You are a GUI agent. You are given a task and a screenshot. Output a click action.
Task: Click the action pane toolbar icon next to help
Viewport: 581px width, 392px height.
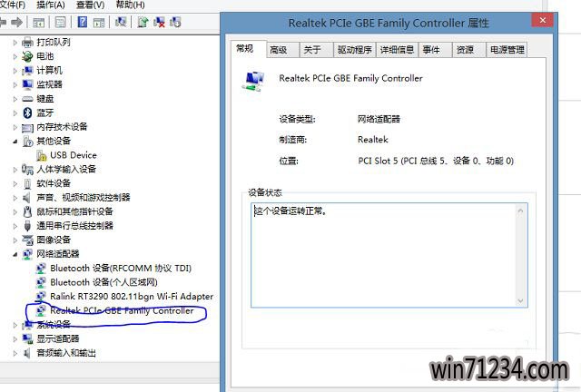(99, 23)
